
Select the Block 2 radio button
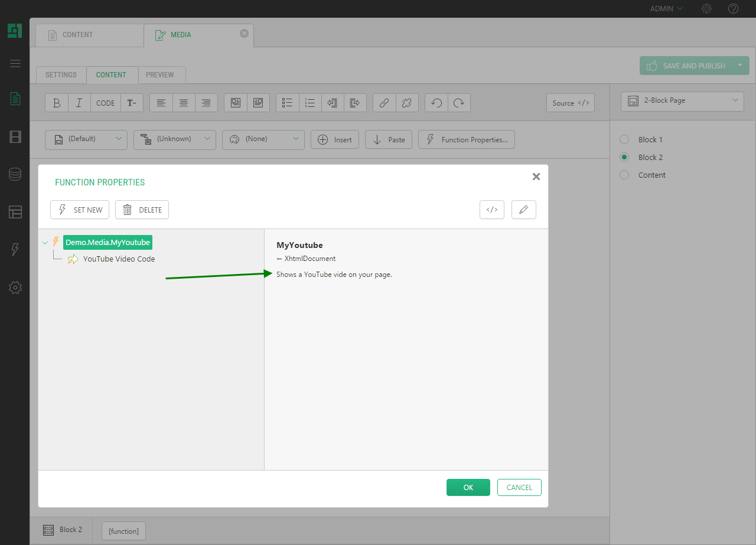coord(624,157)
